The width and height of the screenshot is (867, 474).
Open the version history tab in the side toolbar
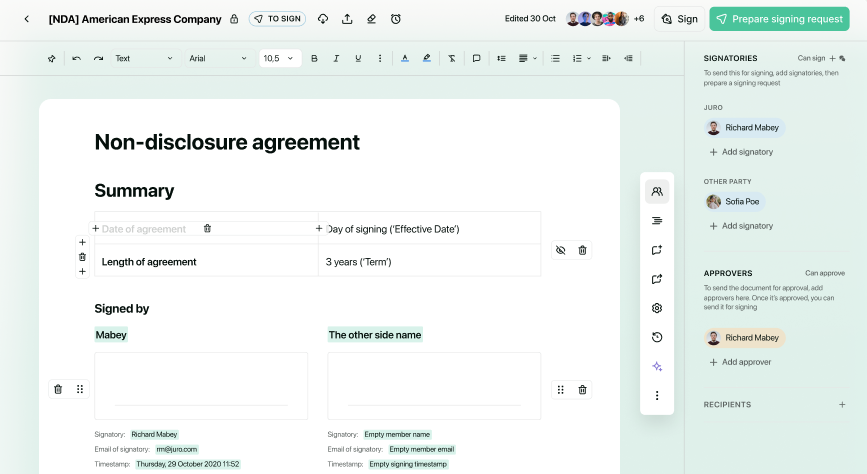pos(657,337)
